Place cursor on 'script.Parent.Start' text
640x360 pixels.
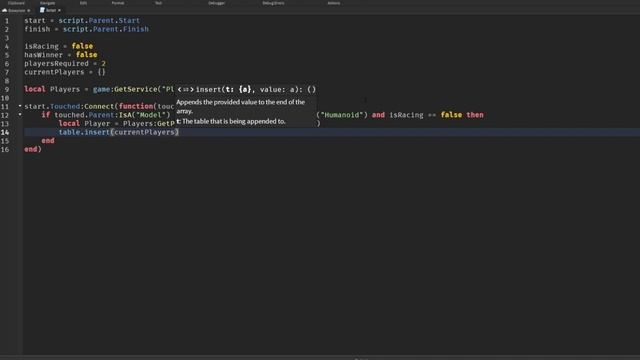pyautogui.click(x=99, y=20)
